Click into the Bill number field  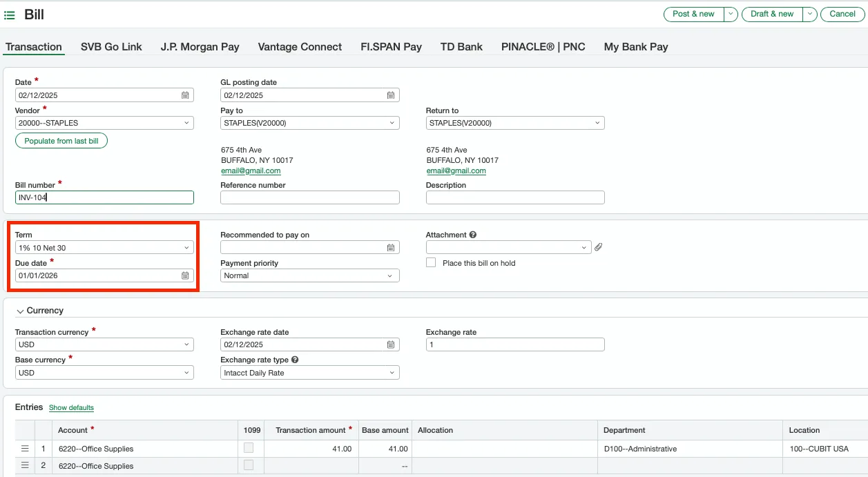point(104,197)
